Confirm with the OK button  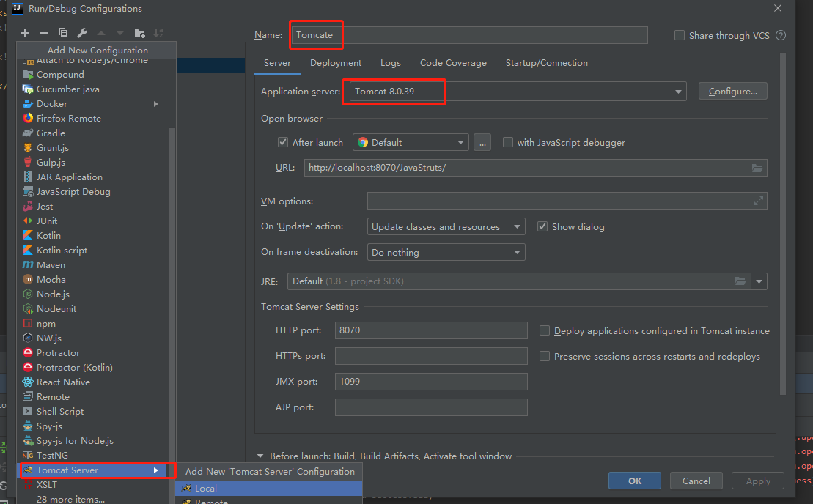(x=635, y=481)
